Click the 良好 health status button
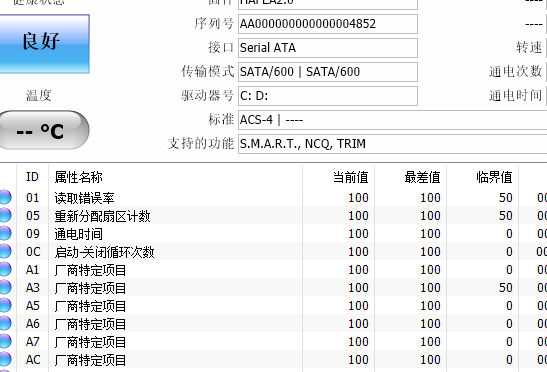This screenshot has height=372, width=547. (44, 44)
